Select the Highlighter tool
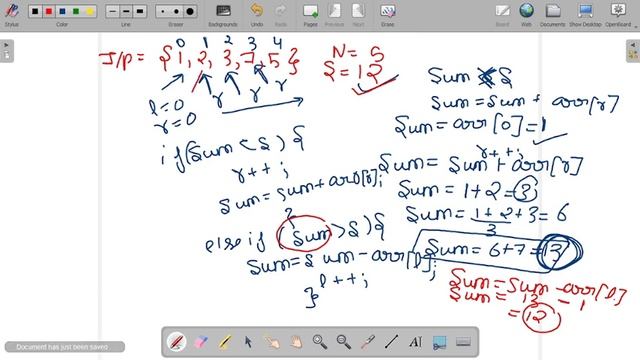 coord(224,342)
